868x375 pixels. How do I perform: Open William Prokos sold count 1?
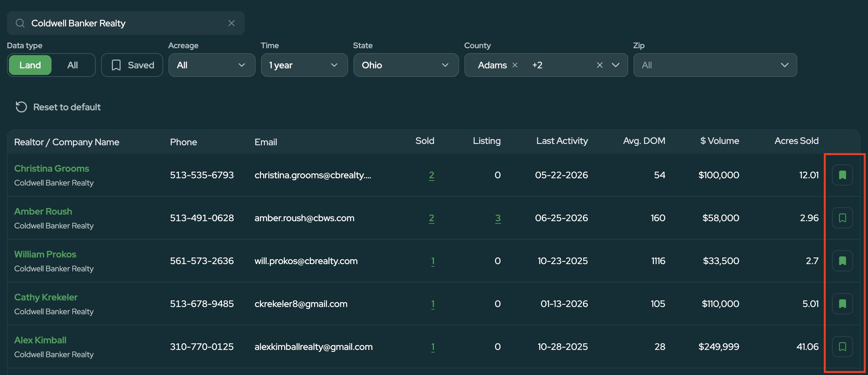[433, 261]
